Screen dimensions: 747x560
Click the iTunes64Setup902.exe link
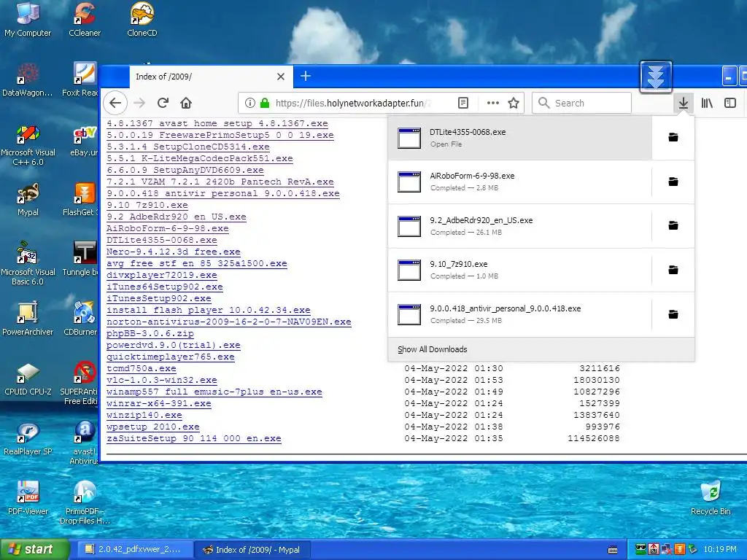(164, 287)
